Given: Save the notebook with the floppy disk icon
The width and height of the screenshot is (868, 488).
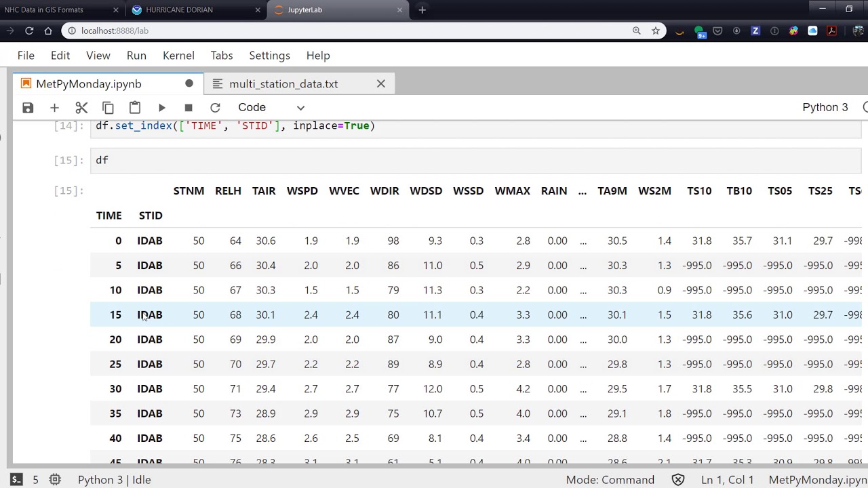Looking at the screenshot, I should 28,108.
